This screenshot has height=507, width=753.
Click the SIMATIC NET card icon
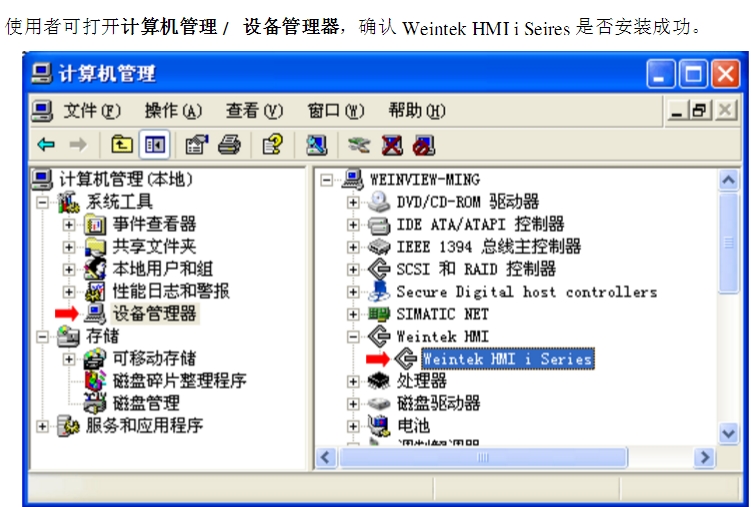click(379, 314)
